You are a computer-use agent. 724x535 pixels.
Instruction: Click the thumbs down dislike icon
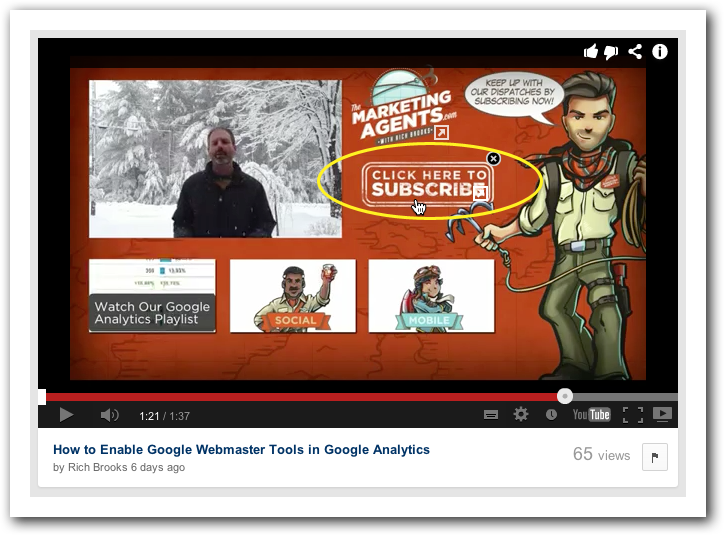(611, 52)
